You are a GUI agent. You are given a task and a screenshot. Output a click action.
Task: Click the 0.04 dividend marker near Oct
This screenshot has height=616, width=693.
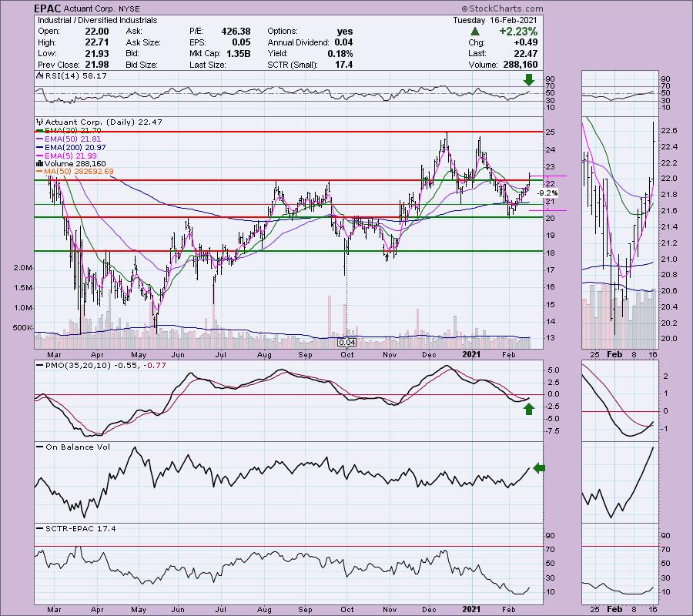(347, 342)
